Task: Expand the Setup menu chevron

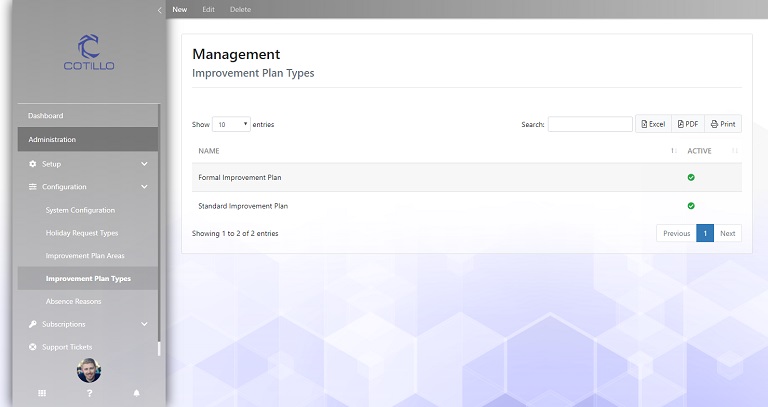Action: [144, 164]
